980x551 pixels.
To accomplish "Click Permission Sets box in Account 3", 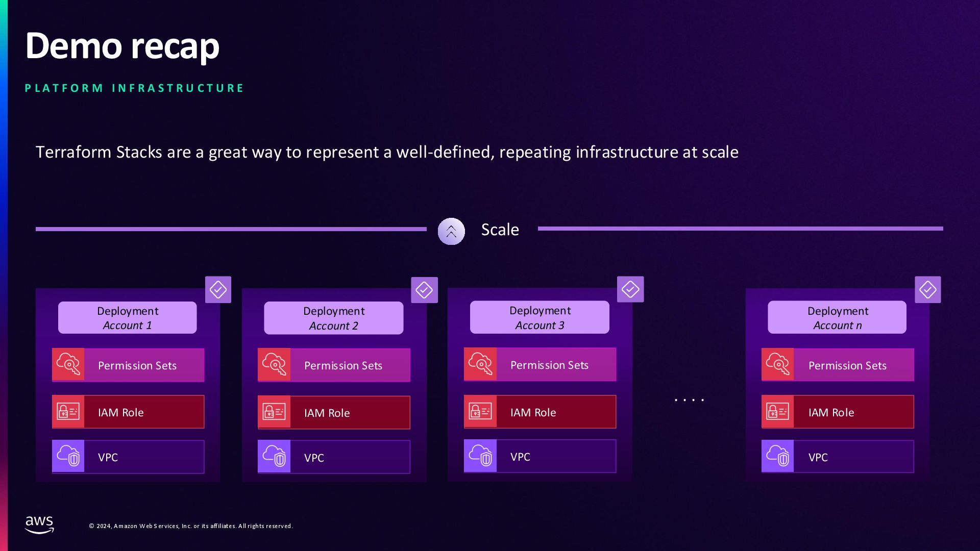I will 540,364.
